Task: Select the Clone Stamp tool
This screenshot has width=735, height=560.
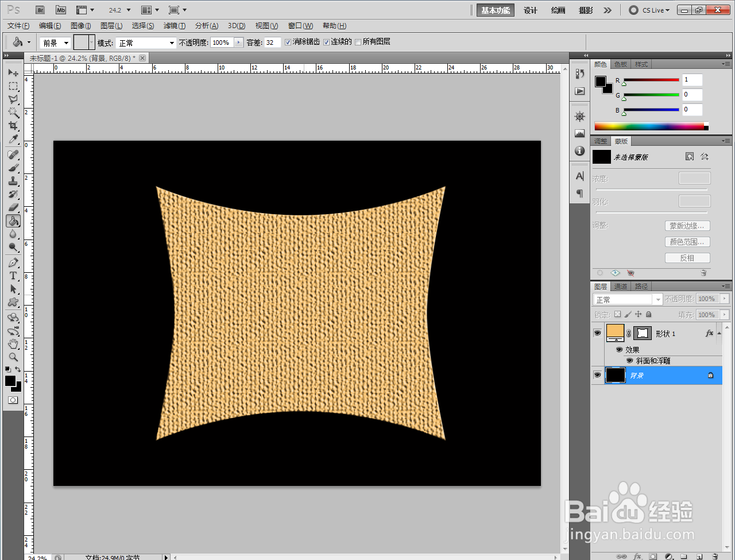Action: pyautogui.click(x=13, y=181)
